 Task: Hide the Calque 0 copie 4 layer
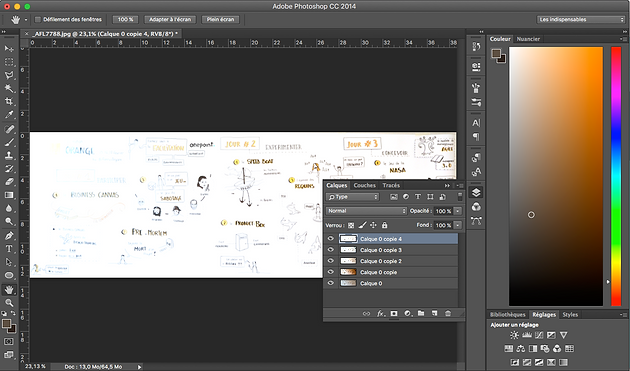click(331, 239)
